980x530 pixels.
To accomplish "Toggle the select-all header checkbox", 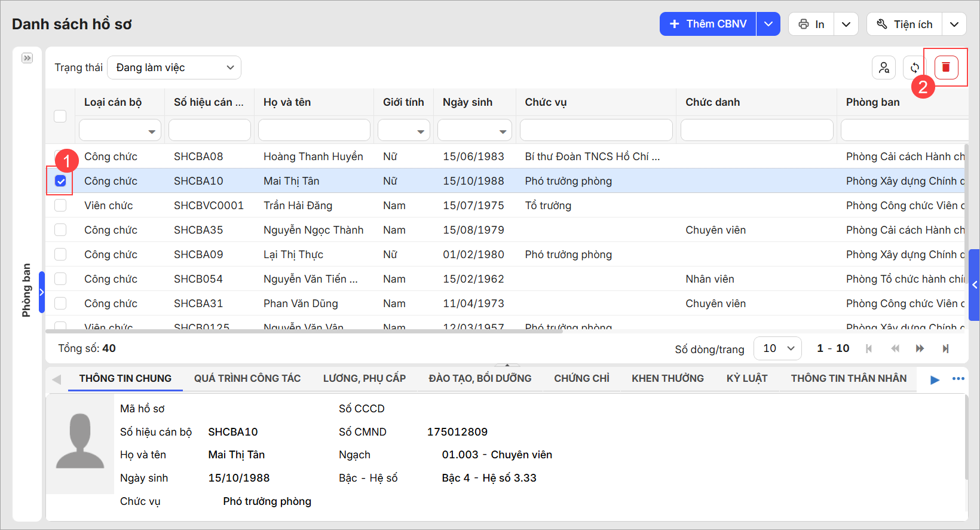I will click(x=60, y=116).
